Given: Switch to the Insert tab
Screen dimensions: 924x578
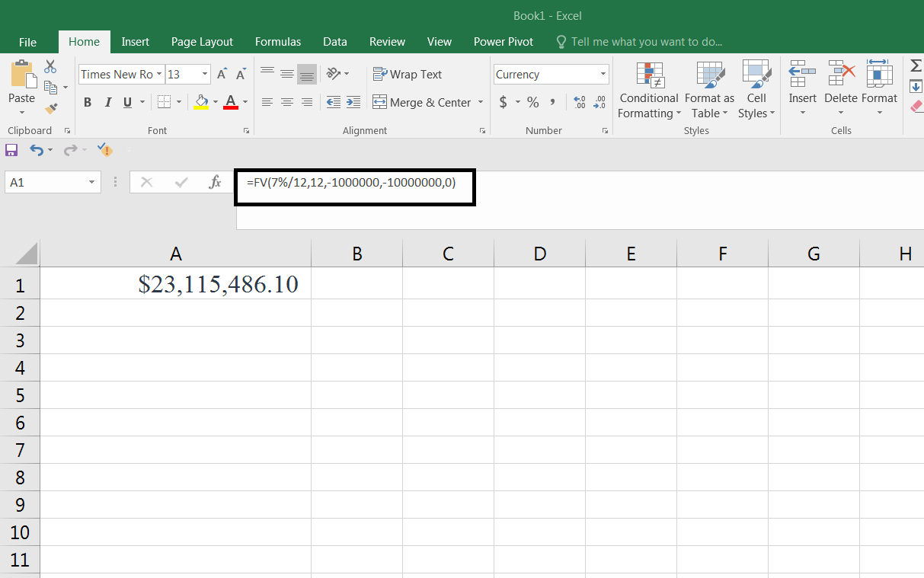Looking at the screenshot, I should (x=136, y=42).
